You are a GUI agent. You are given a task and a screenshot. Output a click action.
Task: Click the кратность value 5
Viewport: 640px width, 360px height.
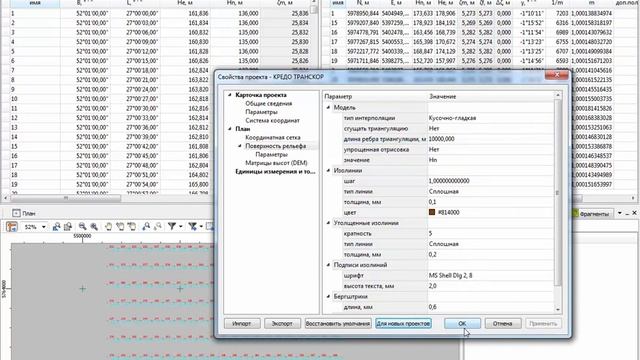pos(490,233)
